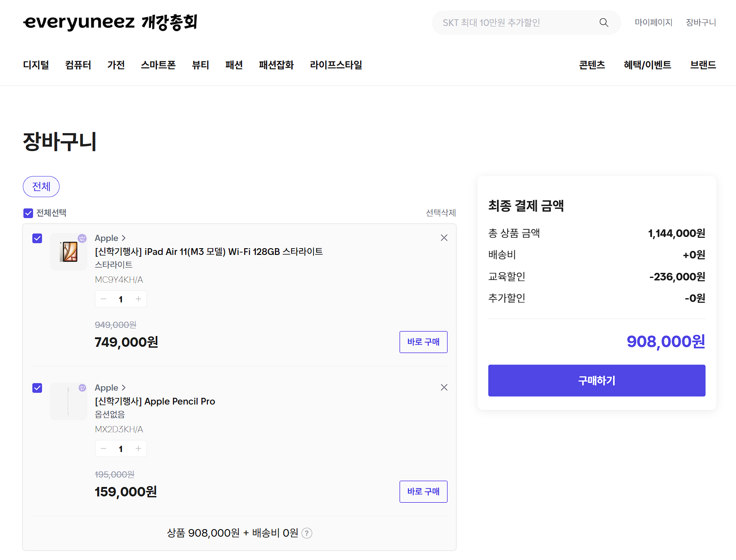Go to the 브랜드 section
Image resolution: width=736 pixels, height=560 pixels.
[x=703, y=65]
